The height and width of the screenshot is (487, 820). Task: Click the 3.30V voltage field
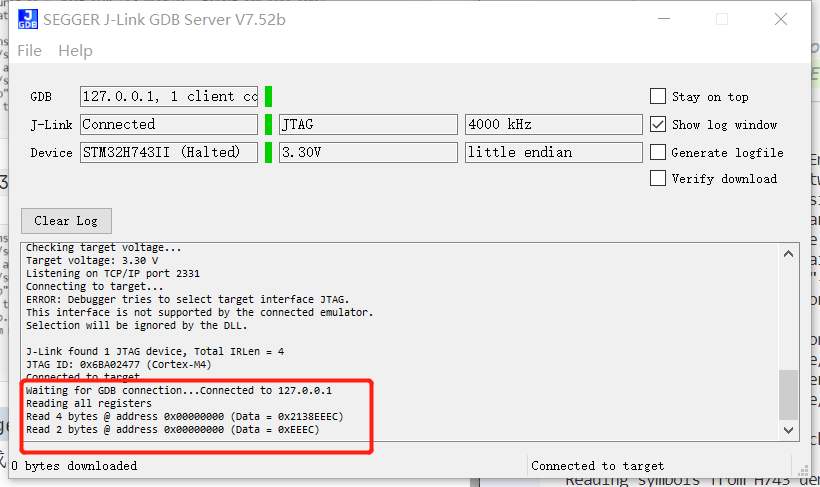point(368,152)
